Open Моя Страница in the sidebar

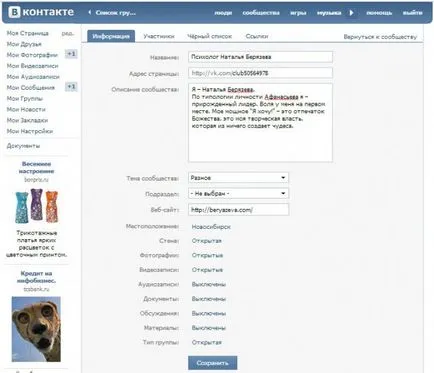[28, 33]
